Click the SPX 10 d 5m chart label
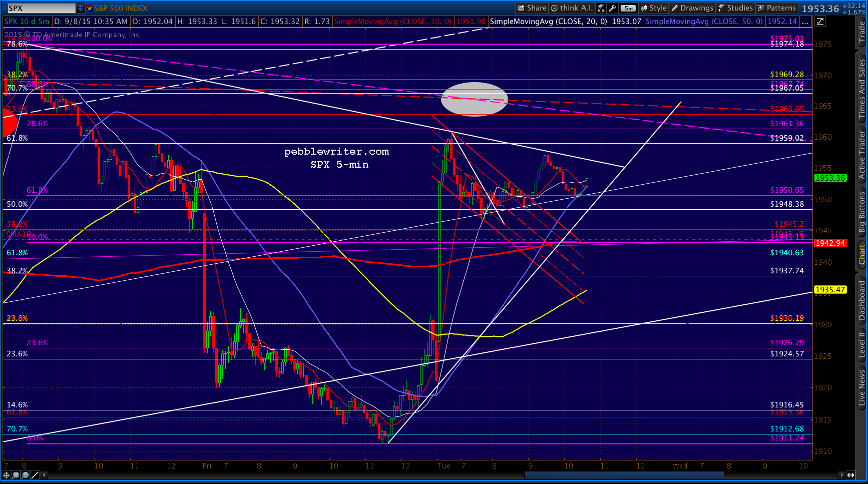The height and width of the screenshot is (484, 868). tap(27, 22)
